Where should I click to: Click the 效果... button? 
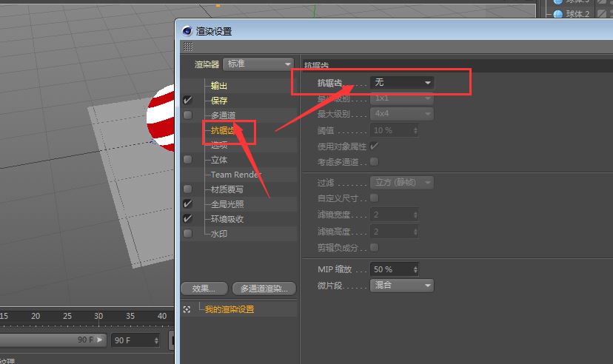[204, 289]
